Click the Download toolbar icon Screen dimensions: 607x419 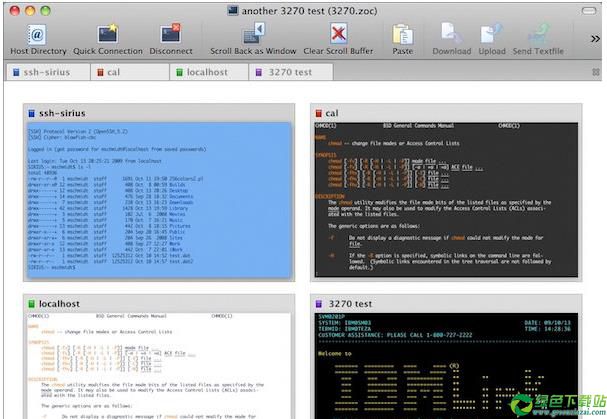(x=451, y=33)
